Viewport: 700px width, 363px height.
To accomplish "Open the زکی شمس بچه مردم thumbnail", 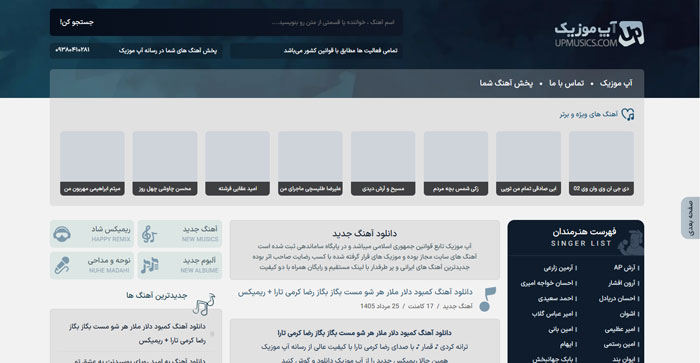I will (x=456, y=163).
